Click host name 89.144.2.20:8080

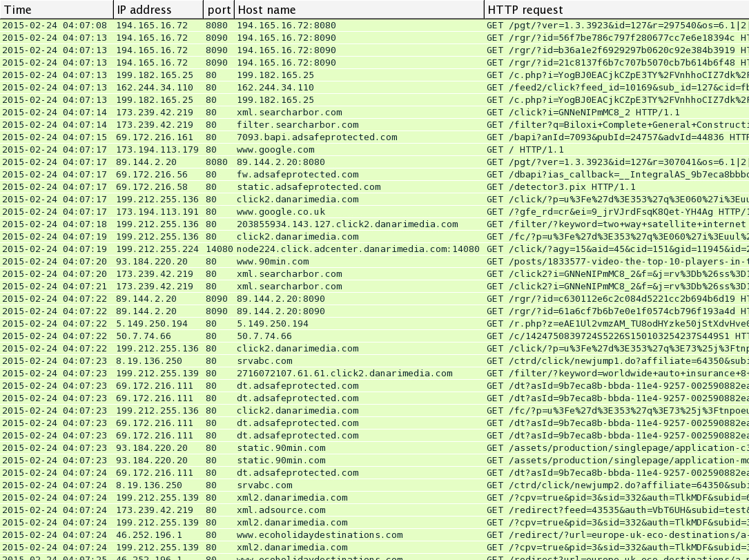(281, 162)
